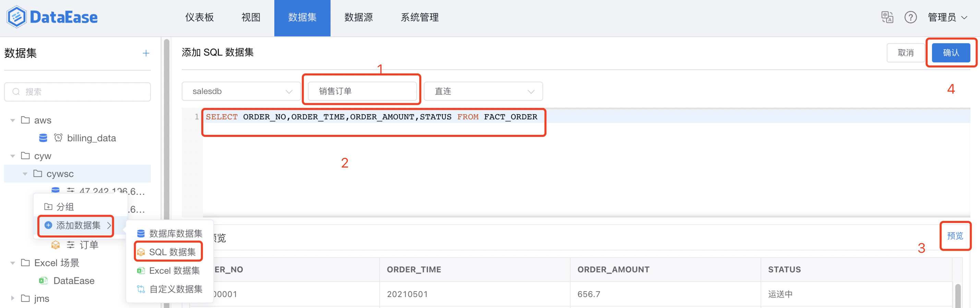Click the DataEase logo icon
980x308 pixels.
16,17
